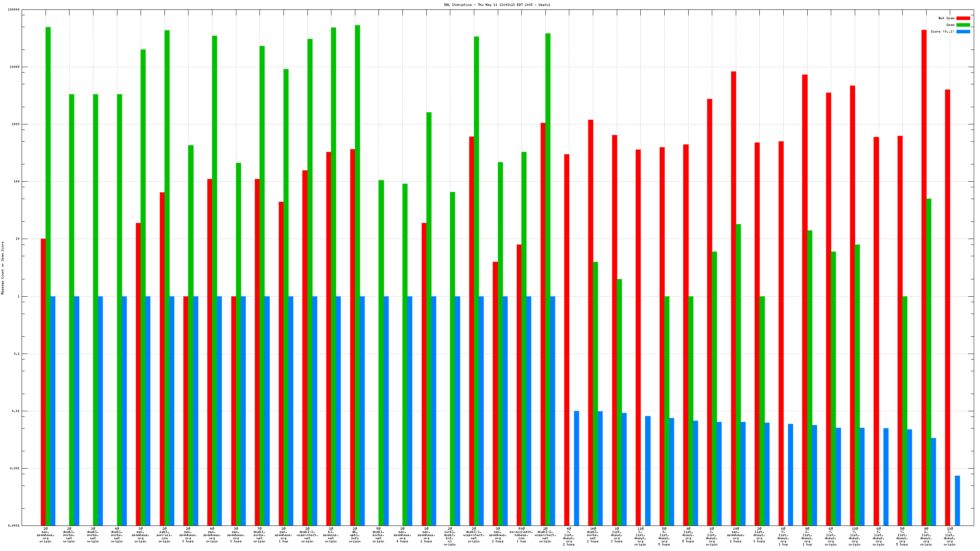Click the red Not Spam legend swatch
The image size is (980, 551).
coord(963,18)
